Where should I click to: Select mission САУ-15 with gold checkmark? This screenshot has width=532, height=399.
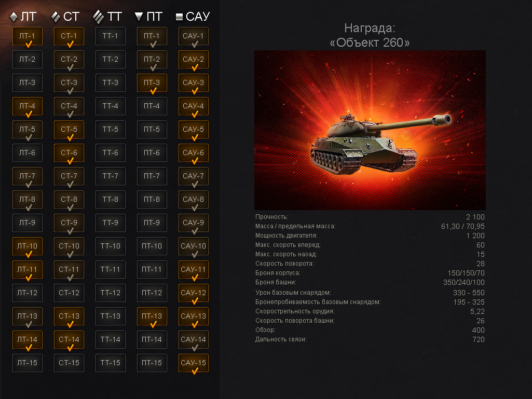point(194,363)
